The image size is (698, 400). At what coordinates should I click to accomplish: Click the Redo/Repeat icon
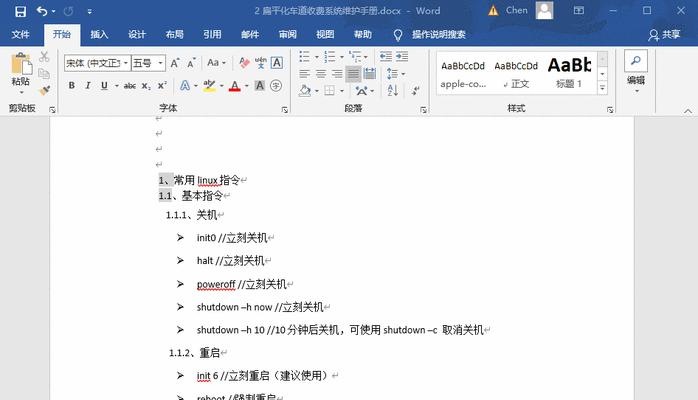[x=69, y=11]
